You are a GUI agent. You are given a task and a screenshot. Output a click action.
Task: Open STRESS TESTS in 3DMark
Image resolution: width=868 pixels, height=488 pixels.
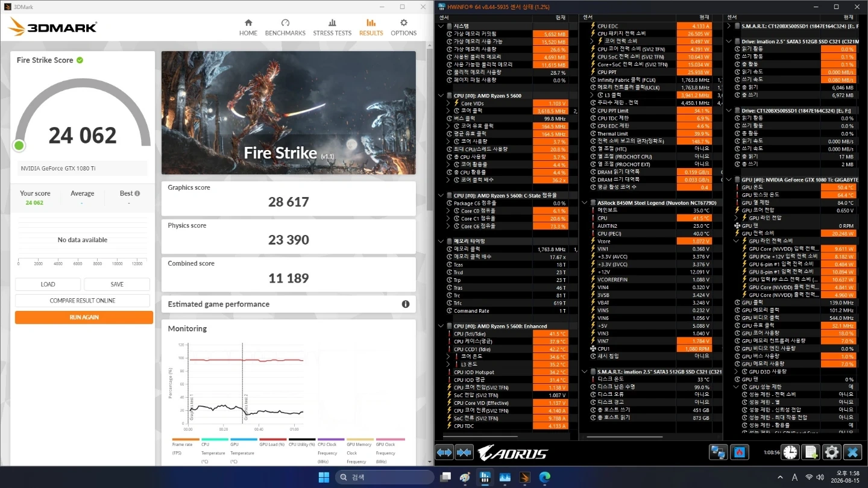click(332, 27)
